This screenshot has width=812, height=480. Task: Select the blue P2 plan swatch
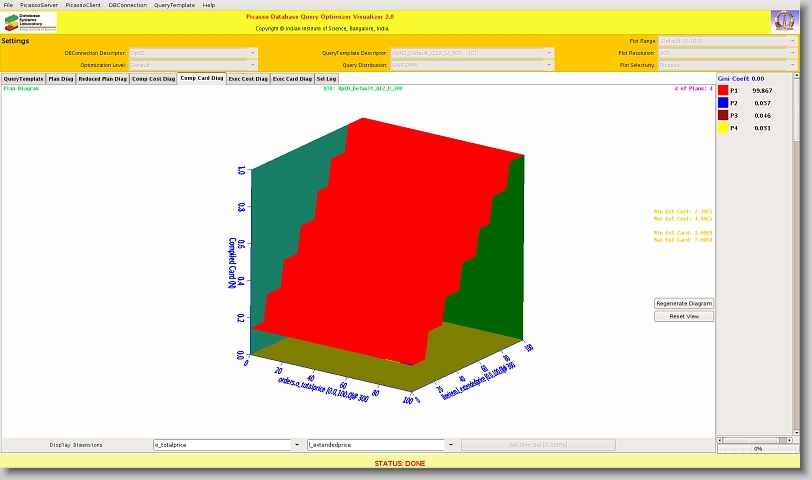[722, 103]
